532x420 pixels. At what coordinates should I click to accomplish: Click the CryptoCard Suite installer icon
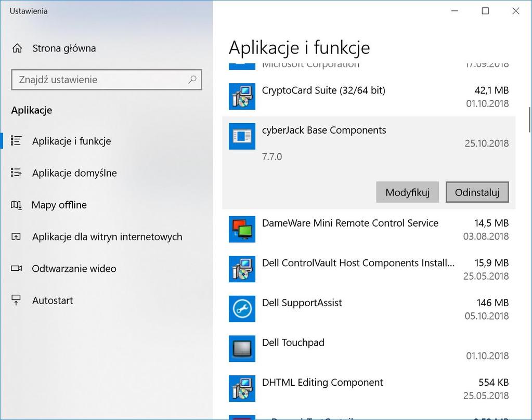click(242, 97)
